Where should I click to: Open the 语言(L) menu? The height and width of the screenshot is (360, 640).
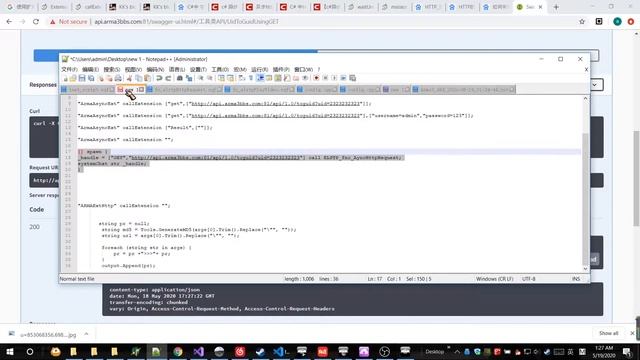177,69
